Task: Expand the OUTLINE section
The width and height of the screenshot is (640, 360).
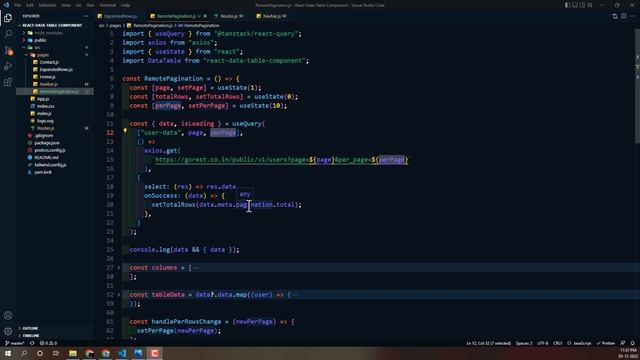Action: point(30,328)
